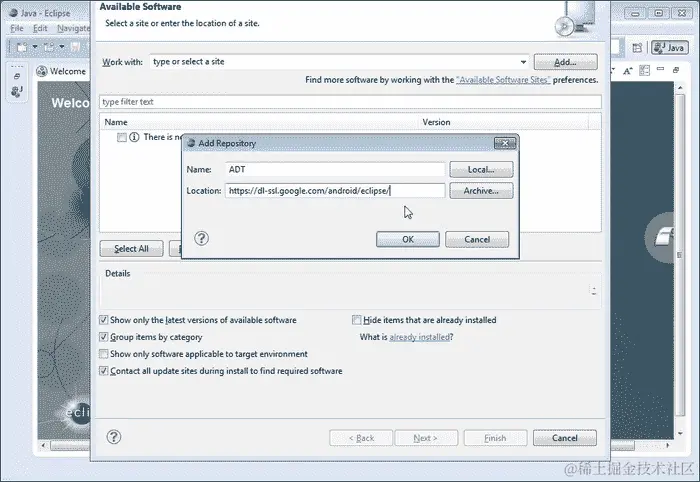Click the Workbench icon on Welcome page

[662, 237]
